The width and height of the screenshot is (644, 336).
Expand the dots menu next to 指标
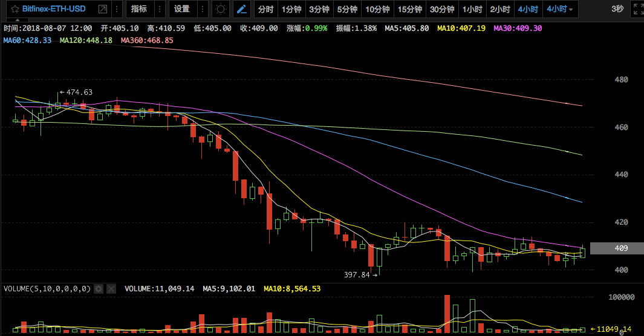point(160,9)
